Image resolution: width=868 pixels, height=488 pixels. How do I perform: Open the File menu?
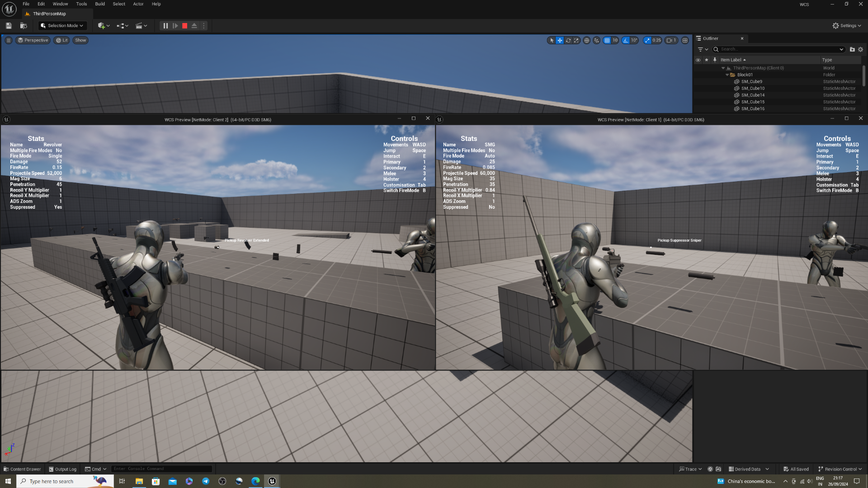[26, 4]
